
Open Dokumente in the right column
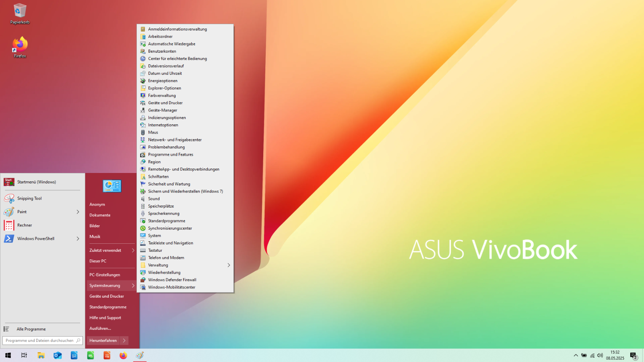coord(111,215)
